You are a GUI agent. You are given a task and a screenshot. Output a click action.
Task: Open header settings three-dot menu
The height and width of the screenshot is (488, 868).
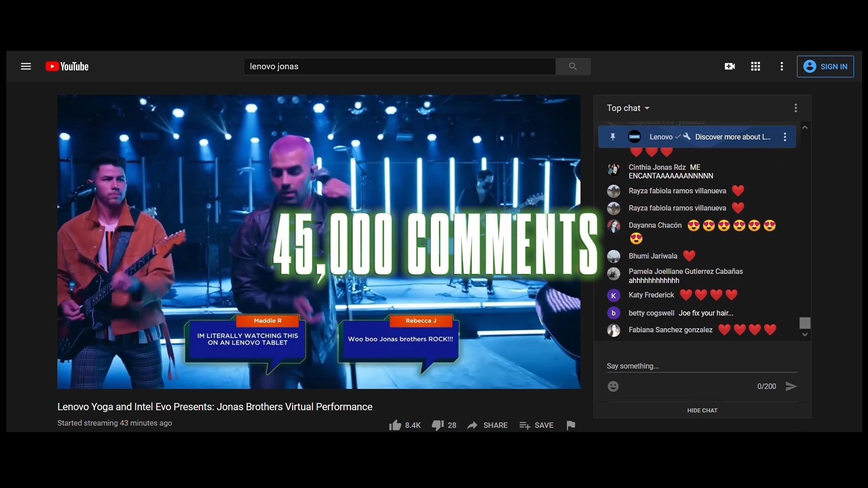click(782, 66)
